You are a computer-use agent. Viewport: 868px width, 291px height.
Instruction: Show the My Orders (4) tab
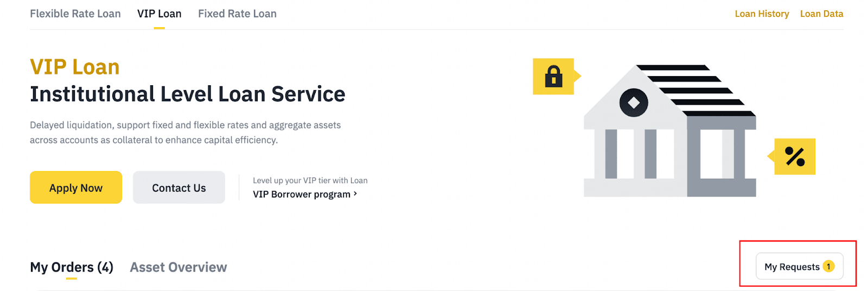(x=72, y=267)
